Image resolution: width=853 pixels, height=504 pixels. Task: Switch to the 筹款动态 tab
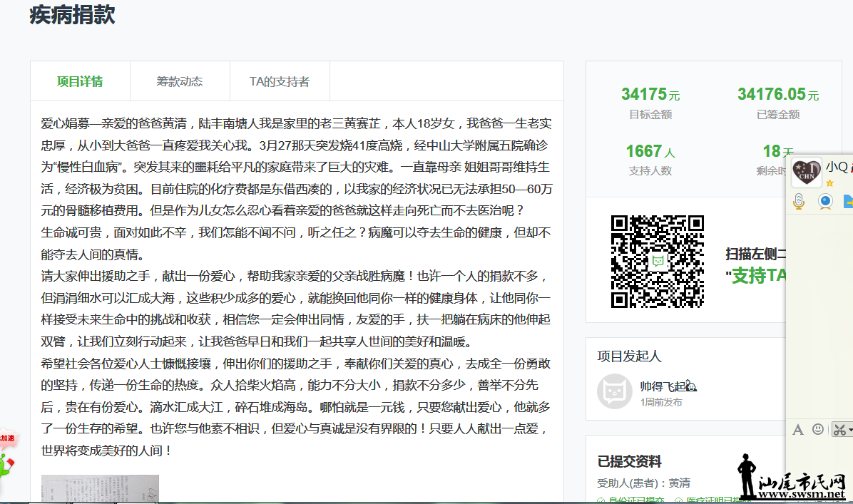click(180, 81)
